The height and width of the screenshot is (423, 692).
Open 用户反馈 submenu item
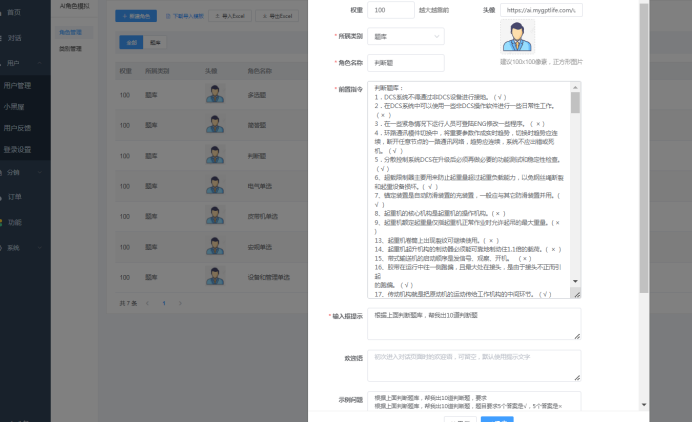(18, 128)
